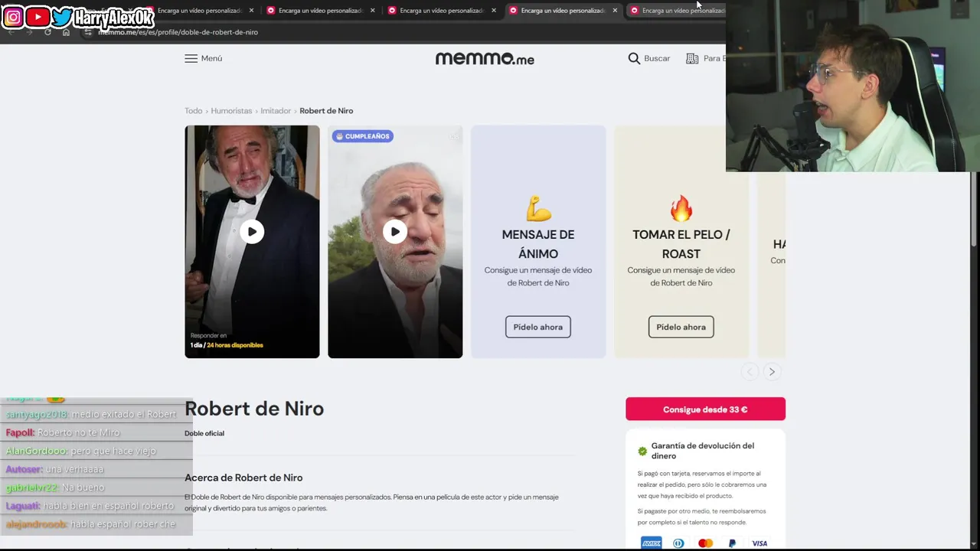Open the Mensaje de Ánimo card title
Viewport: 980px width, 551px height.
coord(538,244)
